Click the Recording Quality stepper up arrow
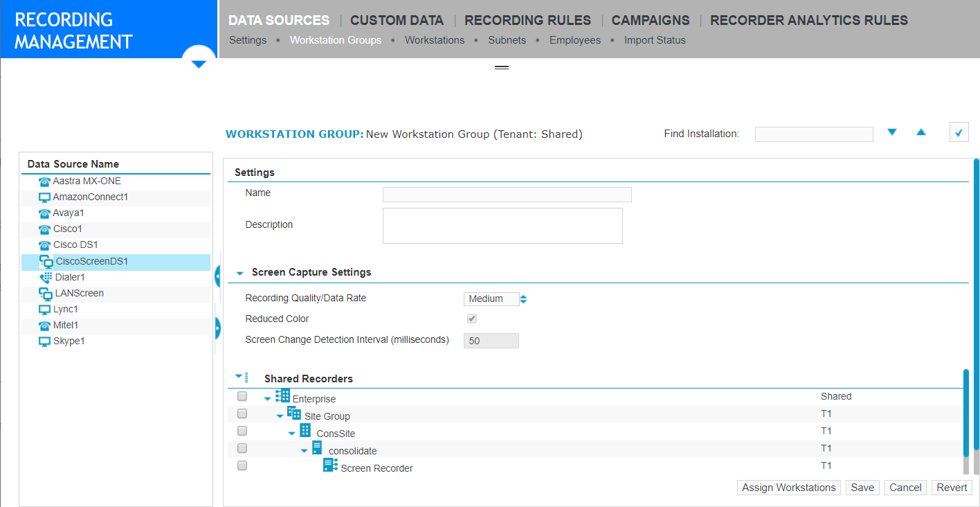The width and height of the screenshot is (980, 507). coord(524,296)
